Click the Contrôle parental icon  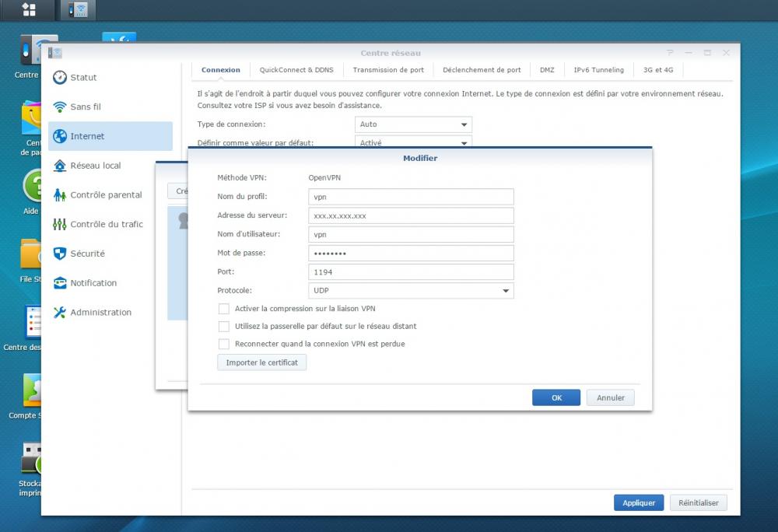coord(60,195)
